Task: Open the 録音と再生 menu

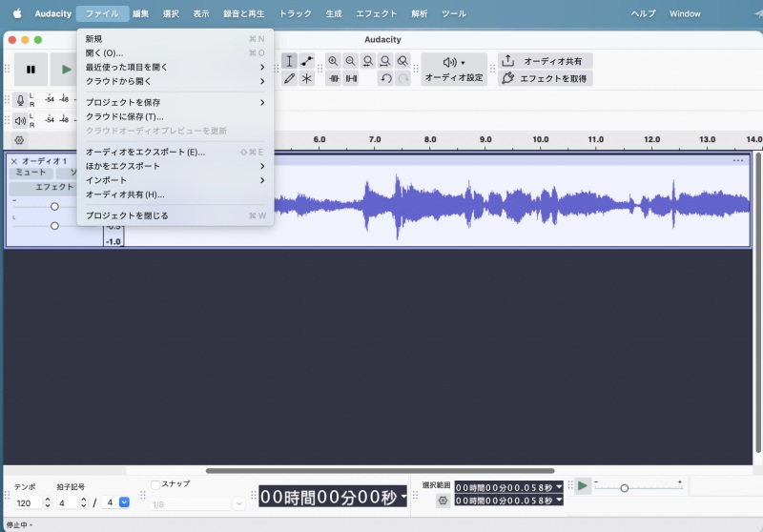Action: [x=244, y=13]
